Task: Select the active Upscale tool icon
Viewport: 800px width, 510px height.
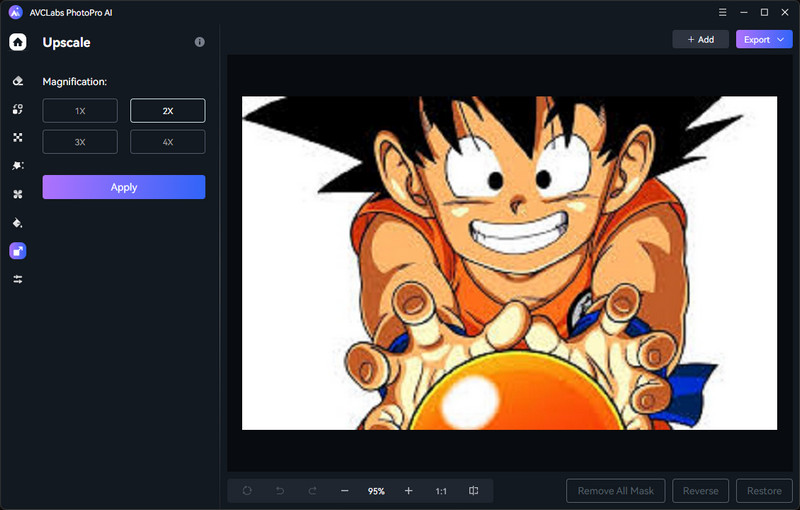Action: click(18, 251)
